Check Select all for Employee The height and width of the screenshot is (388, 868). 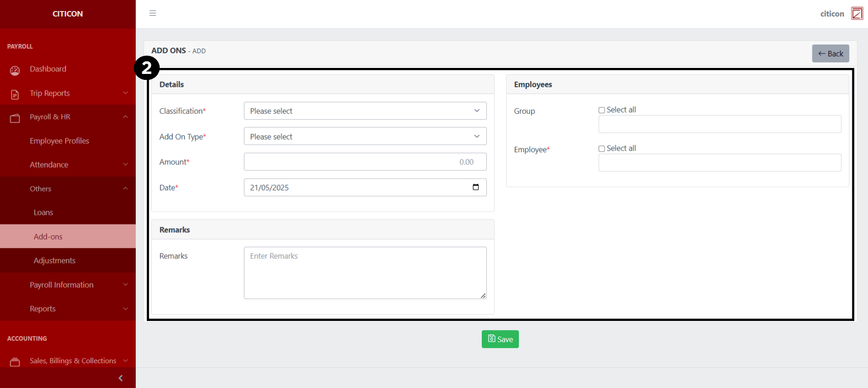(x=601, y=149)
